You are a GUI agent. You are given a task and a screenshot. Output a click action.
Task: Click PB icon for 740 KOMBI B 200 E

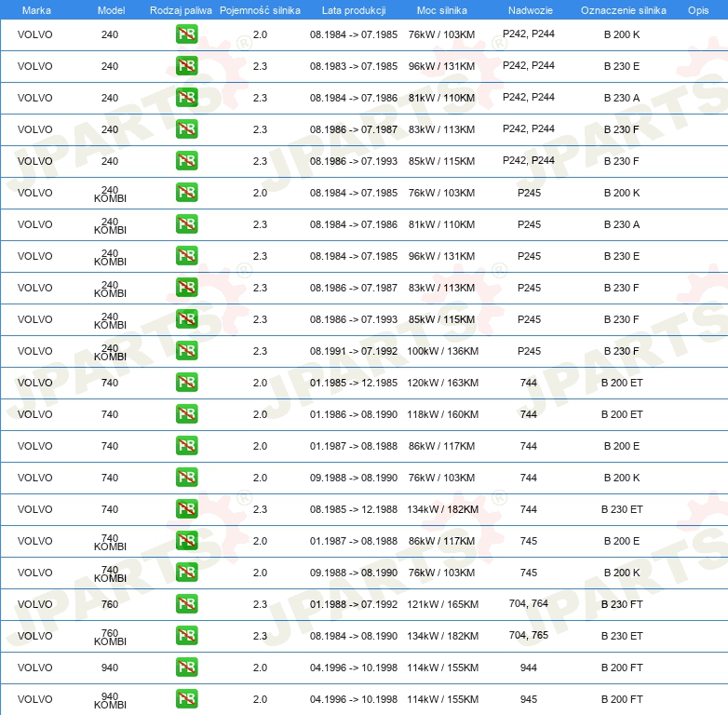[186, 541]
